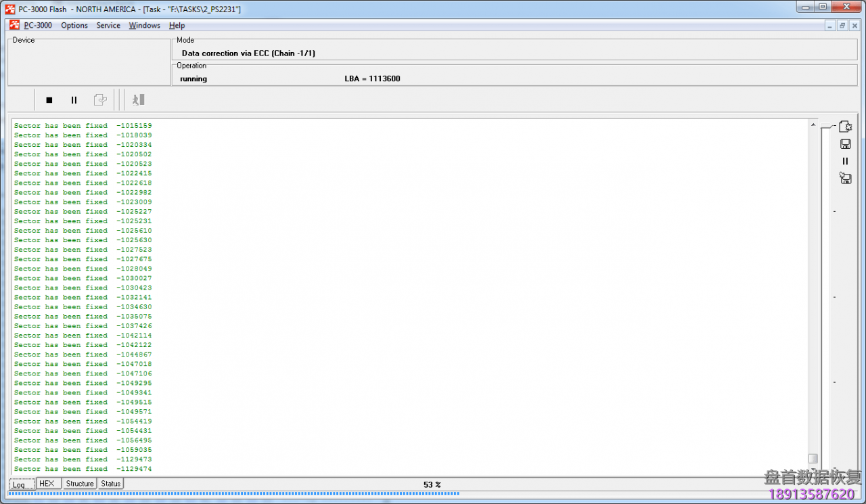Open the Options menu

coord(74,26)
